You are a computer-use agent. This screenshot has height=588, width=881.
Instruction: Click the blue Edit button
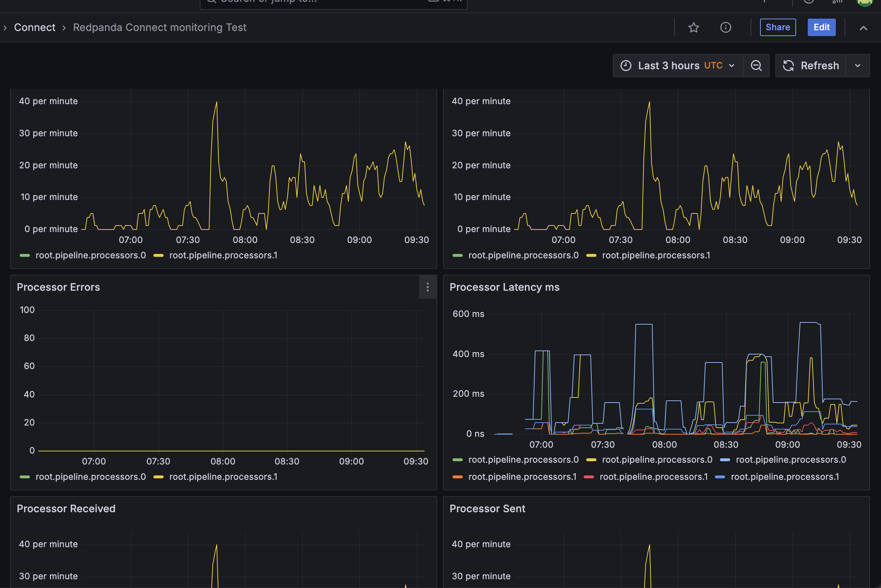821,27
